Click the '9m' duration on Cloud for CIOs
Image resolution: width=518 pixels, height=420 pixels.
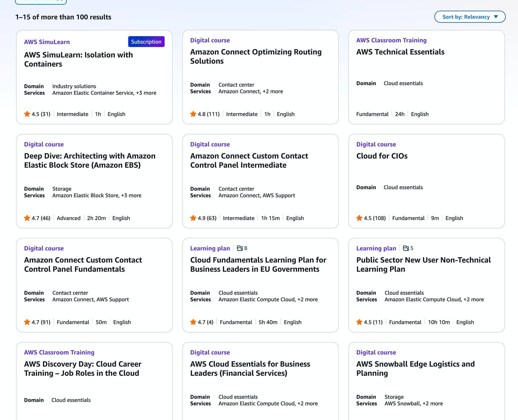(x=435, y=218)
